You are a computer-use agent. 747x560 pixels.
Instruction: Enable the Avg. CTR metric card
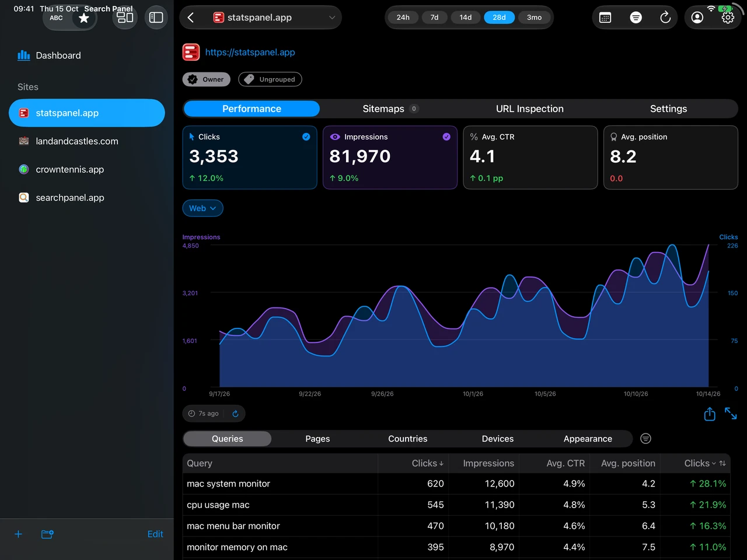[x=530, y=157]
